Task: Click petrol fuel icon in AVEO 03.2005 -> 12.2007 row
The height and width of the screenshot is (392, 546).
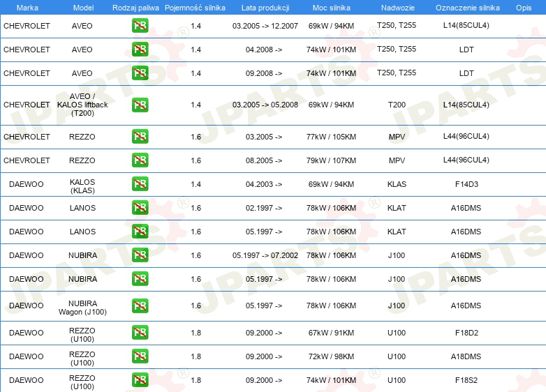Action: click(140, 25)
